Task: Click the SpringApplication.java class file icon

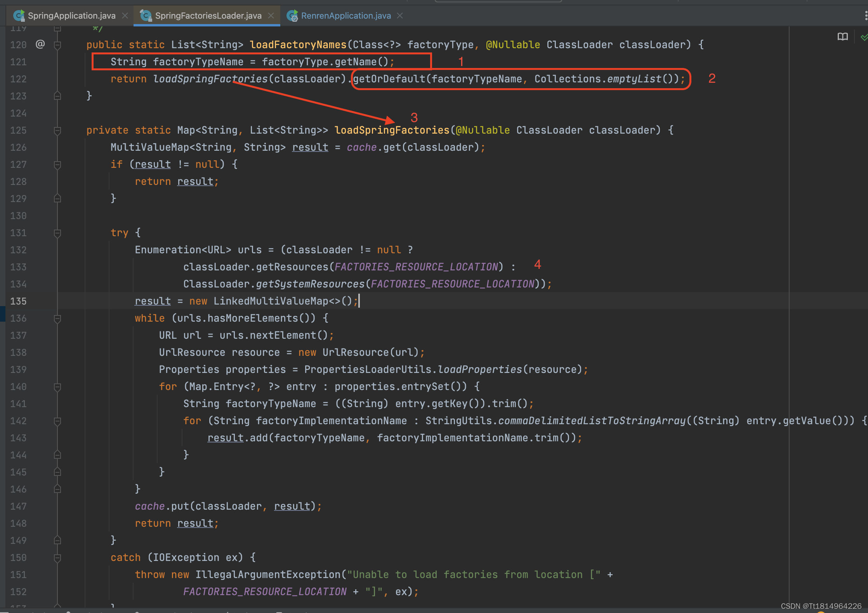Action: coord(19,16)
